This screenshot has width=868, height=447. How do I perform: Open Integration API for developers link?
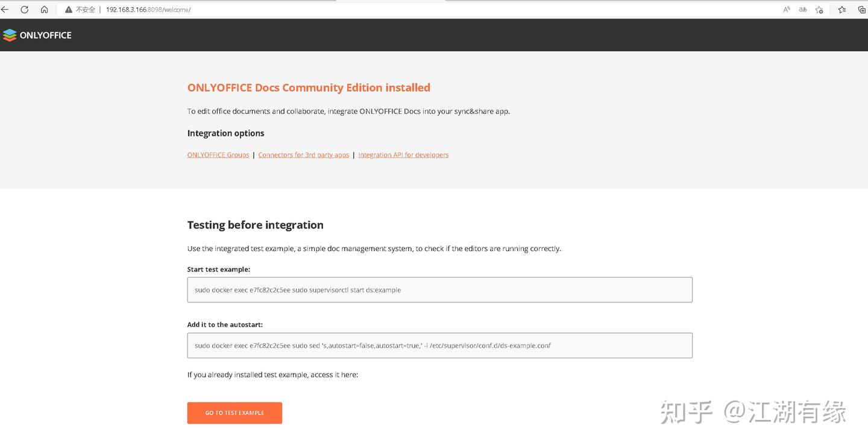(x=403, y=154)
